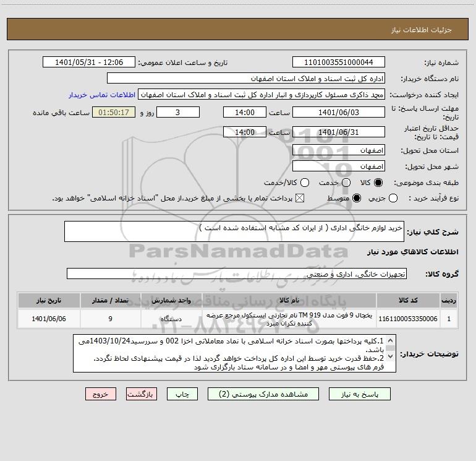The width and height of the screenshot is (476, 461).
Task: Click the کد کالا column header
Action: pyautogui.click(x=408, y=300)
